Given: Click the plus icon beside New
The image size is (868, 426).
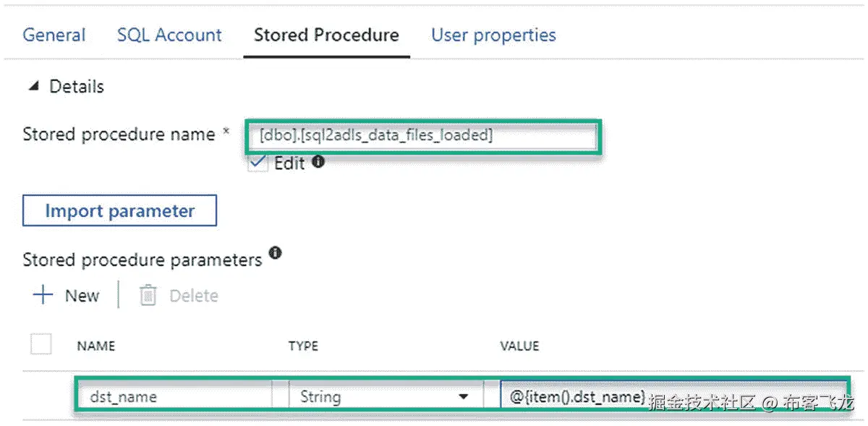Looking at the screenshot, I should (43, 295).
